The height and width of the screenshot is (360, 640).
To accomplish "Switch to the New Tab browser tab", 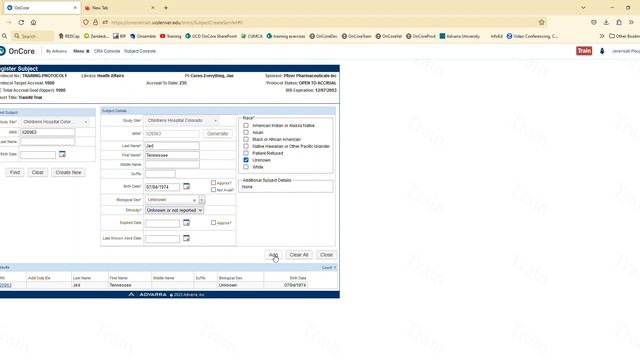I will pos(119,8).
